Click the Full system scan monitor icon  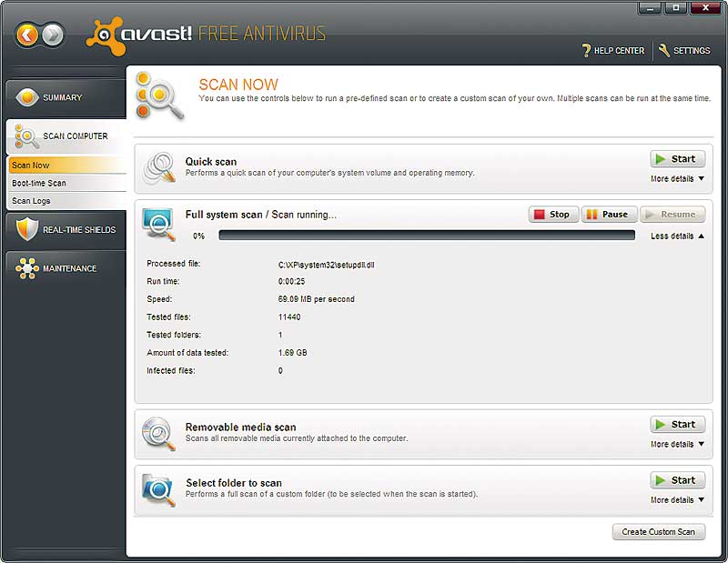pyautogui.click(x=158, y=225)
